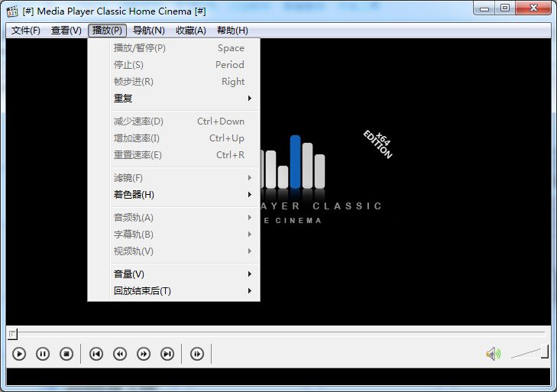This screenshot has width=557, height=392.
Task: Expand the 滤镜(F) submenu
Action: [x=174, y=178]
